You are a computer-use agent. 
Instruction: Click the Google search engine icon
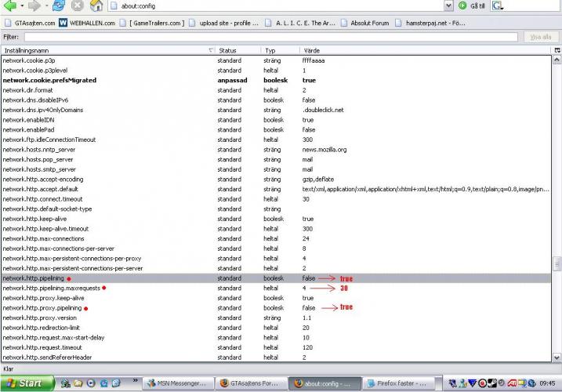coord(497,6)
